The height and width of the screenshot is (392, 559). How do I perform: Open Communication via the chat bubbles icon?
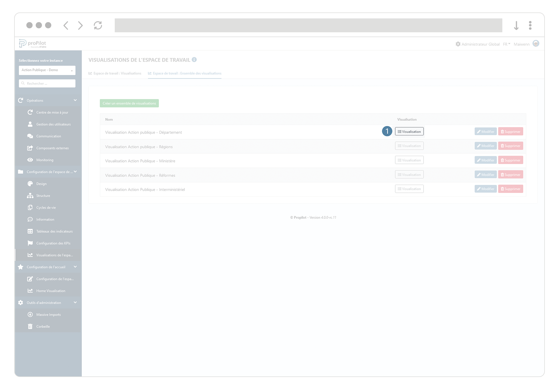[x=30, y=136]
